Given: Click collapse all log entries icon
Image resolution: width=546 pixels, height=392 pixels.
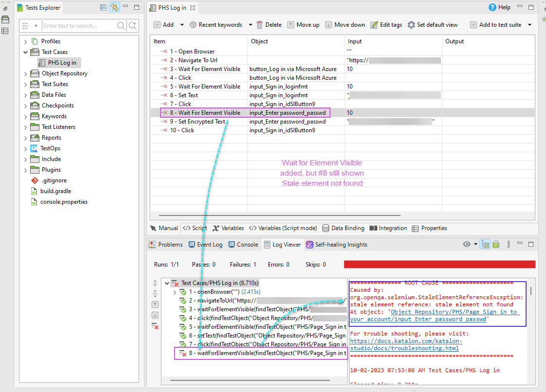Looking at the screenshot, I should pyautogui.click(x=155, y=283).
